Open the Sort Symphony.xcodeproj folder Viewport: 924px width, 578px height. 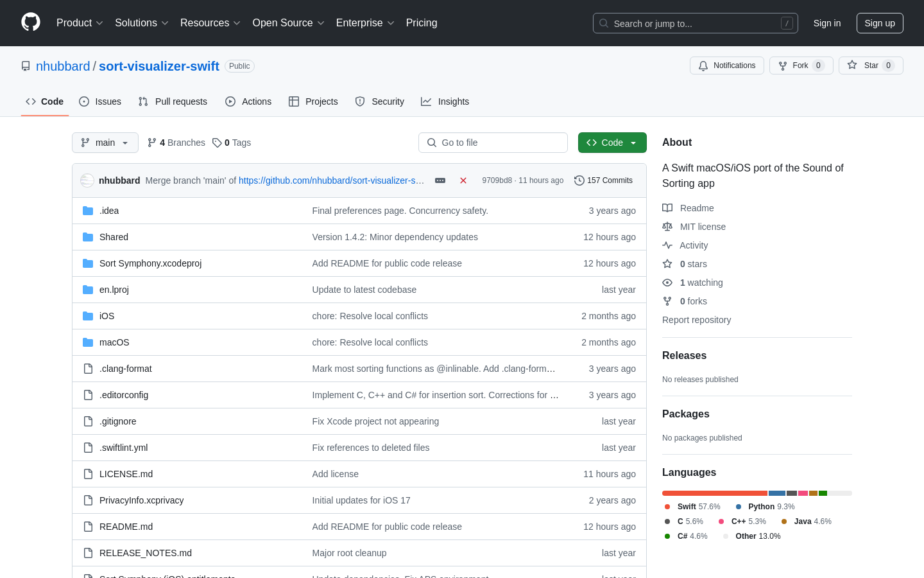pos(150,263)
